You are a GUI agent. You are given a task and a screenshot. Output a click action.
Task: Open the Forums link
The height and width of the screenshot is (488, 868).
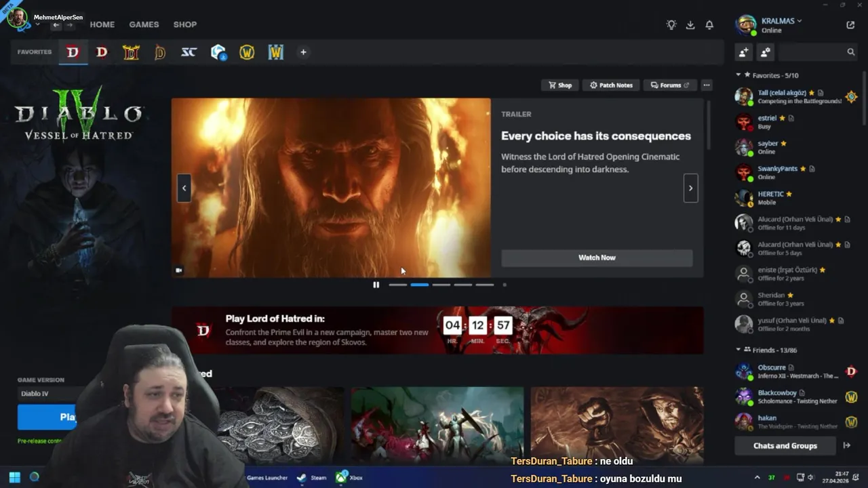pyautogui.click(x=669, y=85)
